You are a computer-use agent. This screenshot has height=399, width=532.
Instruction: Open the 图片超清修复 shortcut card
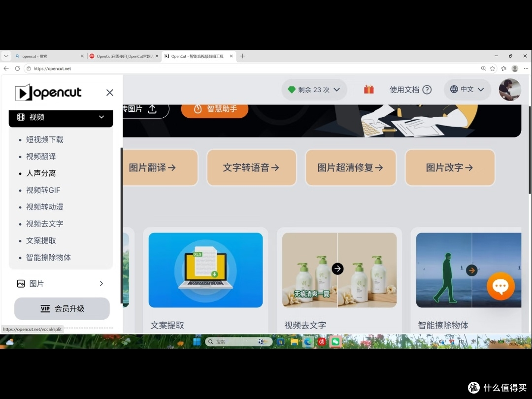351,167
